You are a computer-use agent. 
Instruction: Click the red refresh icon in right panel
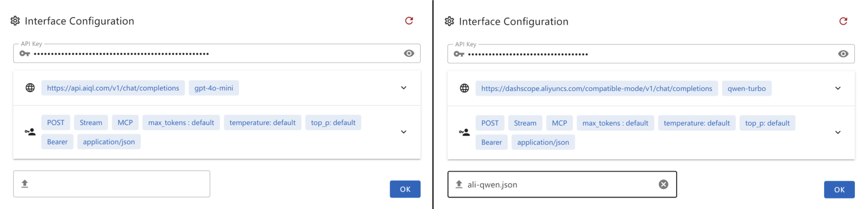click(x=843, y=21)
